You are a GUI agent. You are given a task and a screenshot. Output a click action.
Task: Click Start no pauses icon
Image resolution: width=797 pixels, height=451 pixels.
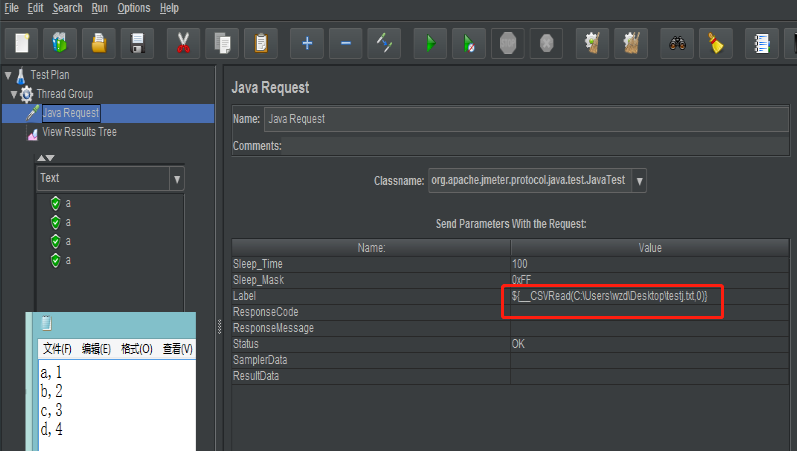click(469, 43)
